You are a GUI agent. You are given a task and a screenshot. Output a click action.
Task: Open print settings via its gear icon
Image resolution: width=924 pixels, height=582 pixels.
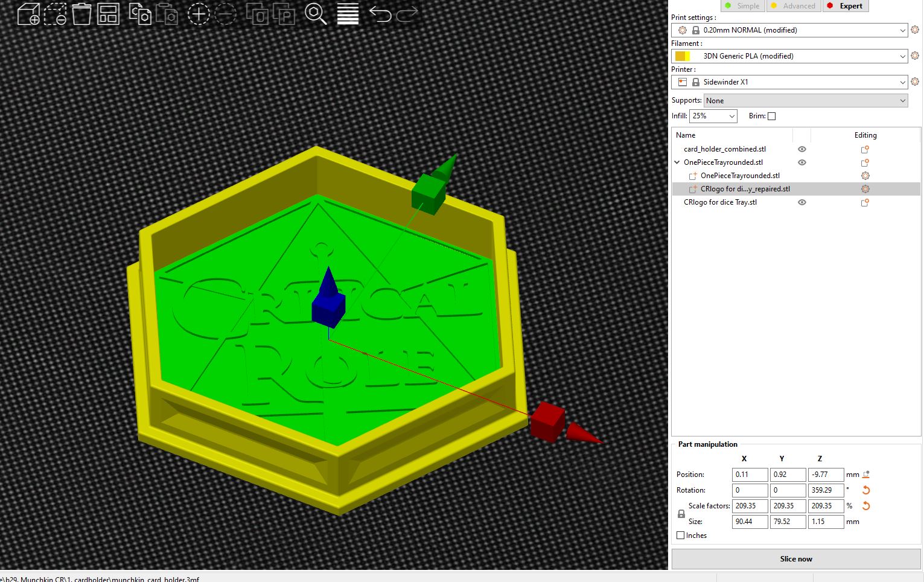click(x=915, y=30)
